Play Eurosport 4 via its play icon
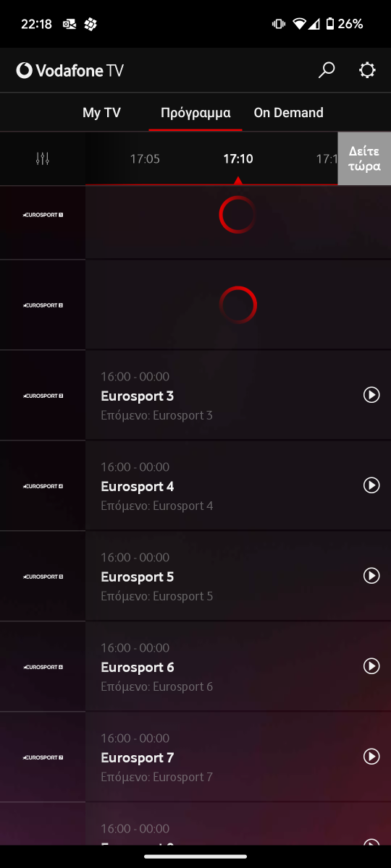The height and width of the screenshot is (868, 391). (x=371, y=485)
